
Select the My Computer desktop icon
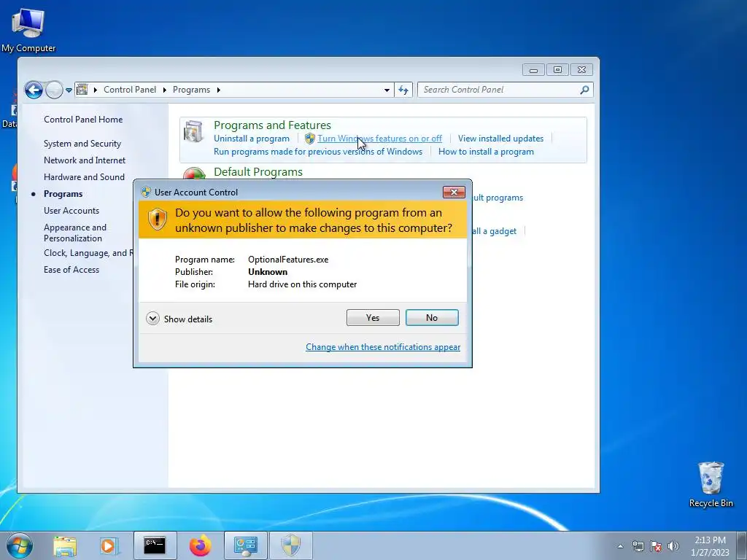[x=28, y=29]
